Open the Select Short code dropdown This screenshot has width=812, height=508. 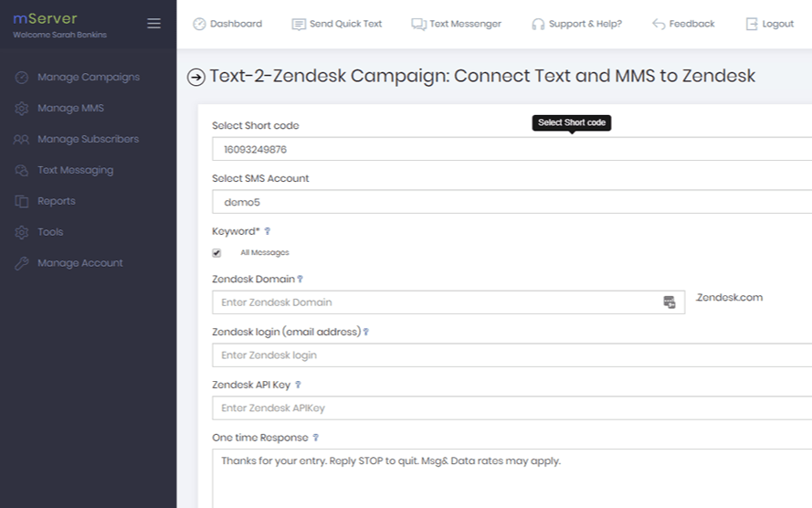tap(511, 149)
